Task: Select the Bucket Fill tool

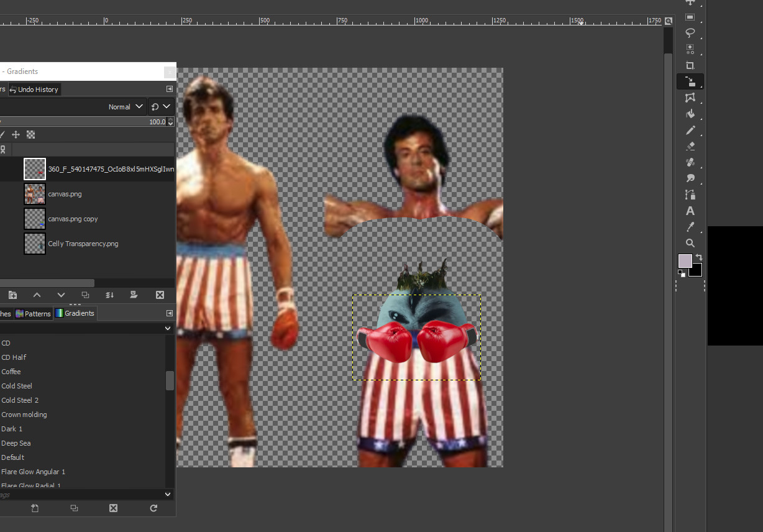Action: [690, 114]
